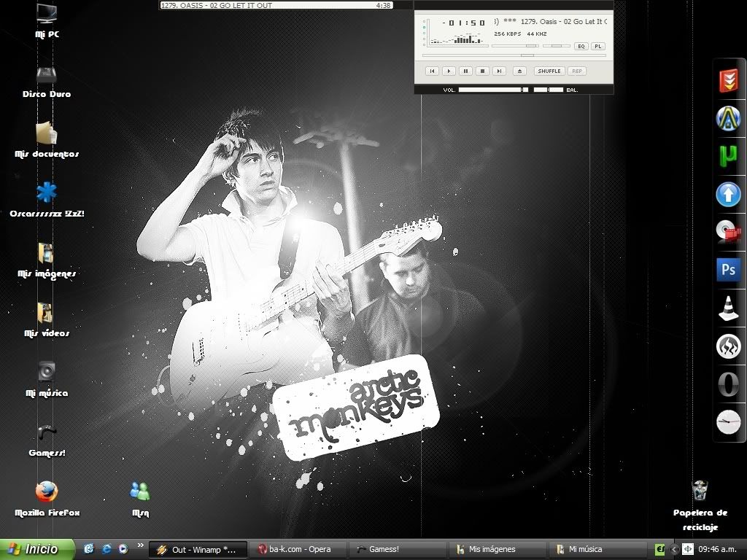Switch to Mi música taskbar button
The height and width of the screenshot is (560, 747).
[598, 550]
